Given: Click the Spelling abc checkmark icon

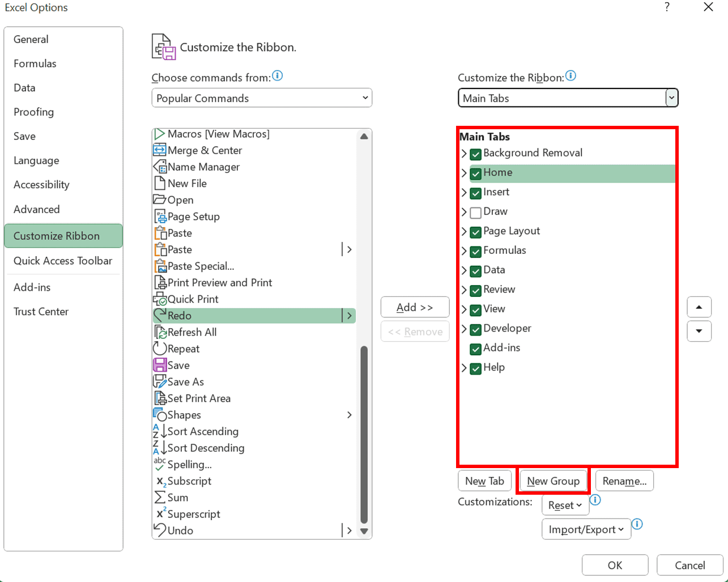Looking at the screenshot, I should pos(160,464).
